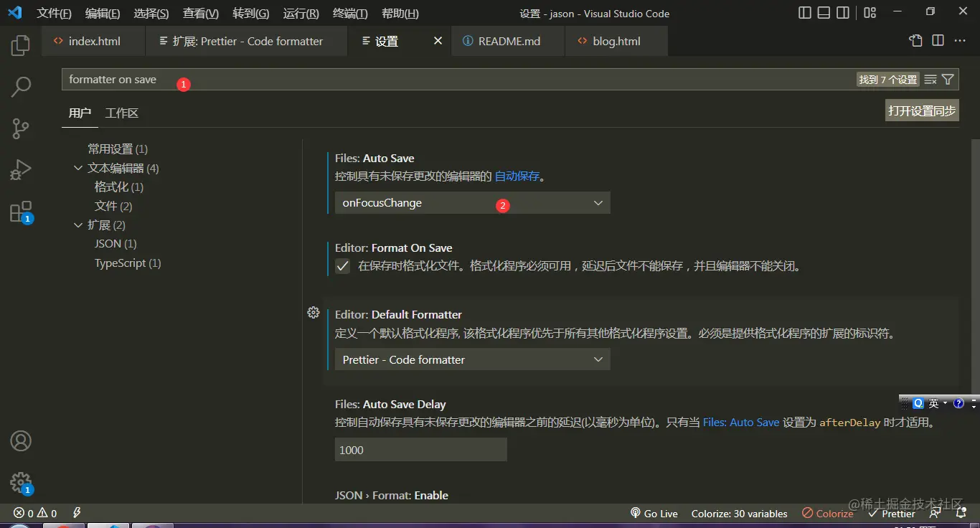The width and height of the screenshot is (980, 528).
Task: Open the feedback icon in status bar
Action: 935,513
